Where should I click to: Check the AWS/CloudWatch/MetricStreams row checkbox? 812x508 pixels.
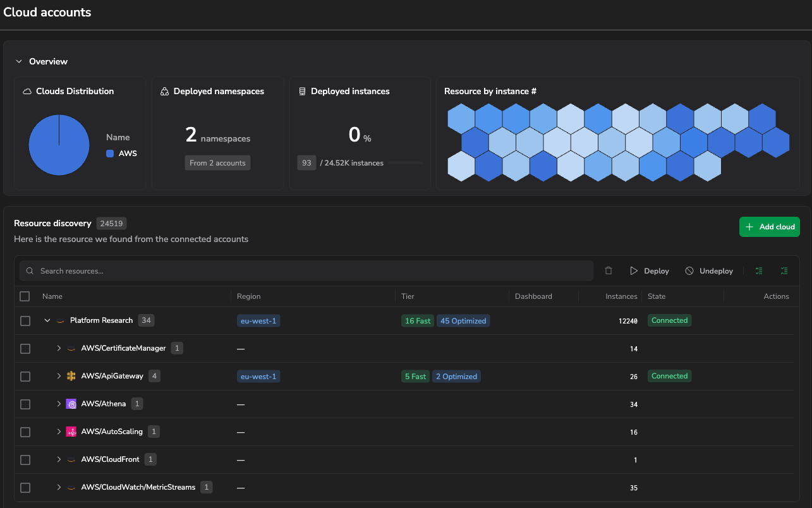tap(25, 488)
